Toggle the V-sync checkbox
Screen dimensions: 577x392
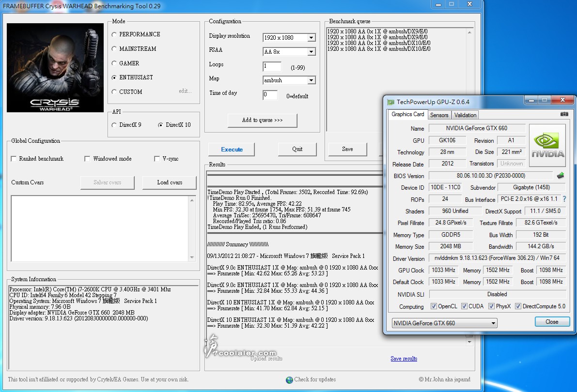point(157,159)
